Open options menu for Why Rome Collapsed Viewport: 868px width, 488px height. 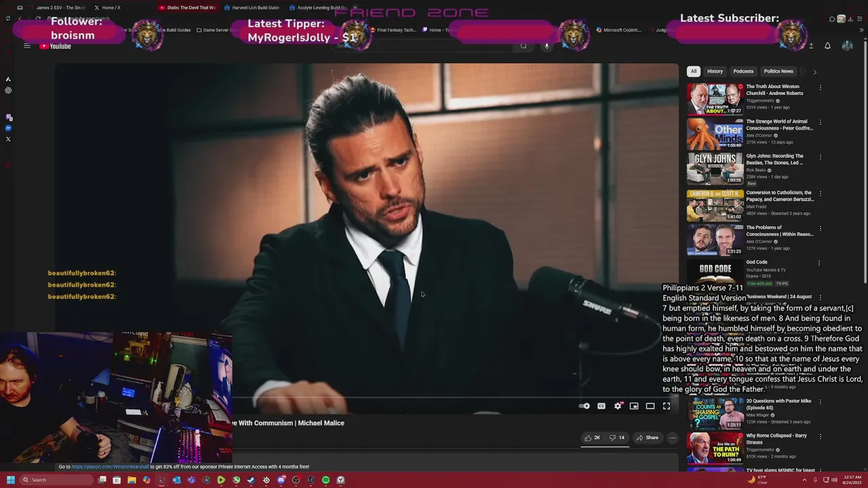[820, 436]
